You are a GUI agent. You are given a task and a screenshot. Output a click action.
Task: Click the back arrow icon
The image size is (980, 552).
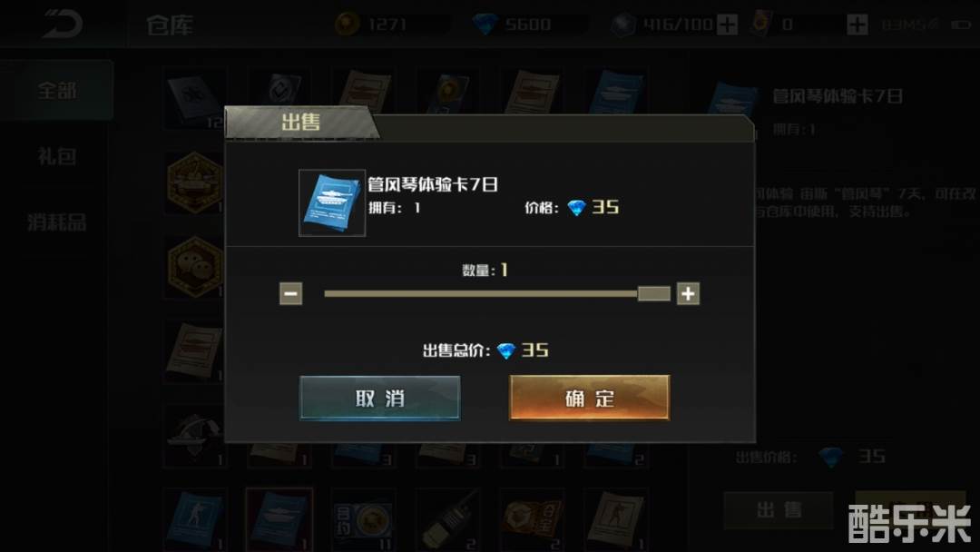62,24
